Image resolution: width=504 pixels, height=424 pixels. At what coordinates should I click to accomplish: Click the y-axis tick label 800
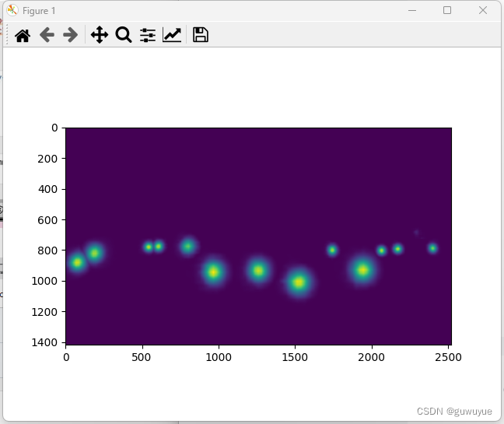point(47,251)
